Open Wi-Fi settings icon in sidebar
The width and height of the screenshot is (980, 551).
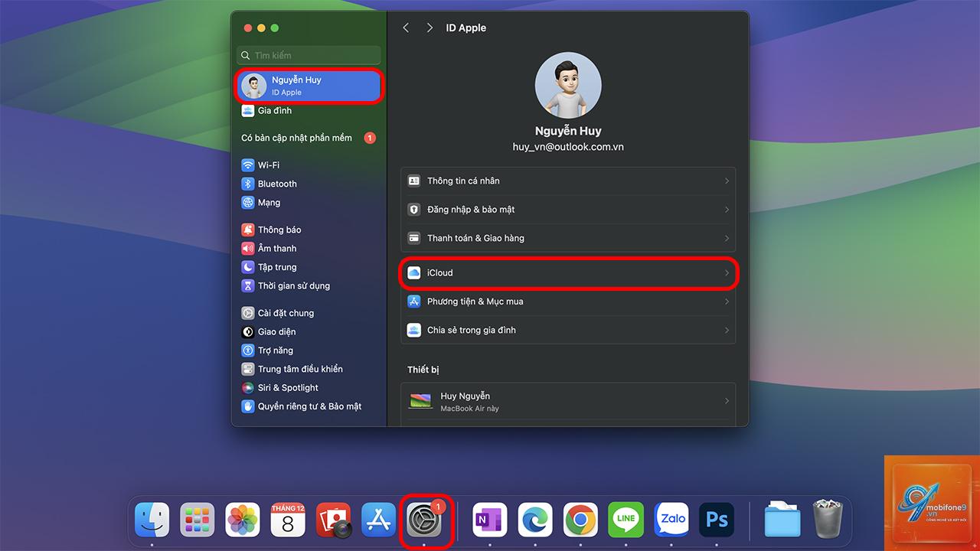click(x=247, y=165)
